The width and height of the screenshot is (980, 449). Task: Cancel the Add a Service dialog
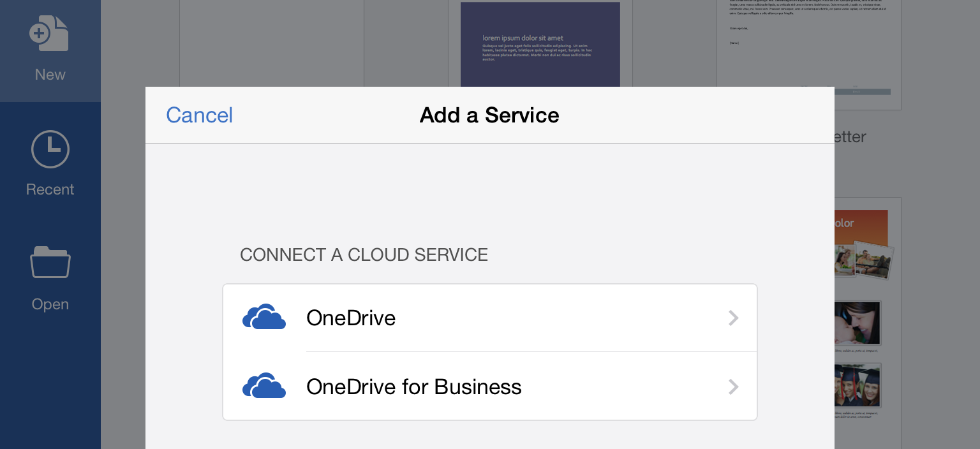coord(199,115)
